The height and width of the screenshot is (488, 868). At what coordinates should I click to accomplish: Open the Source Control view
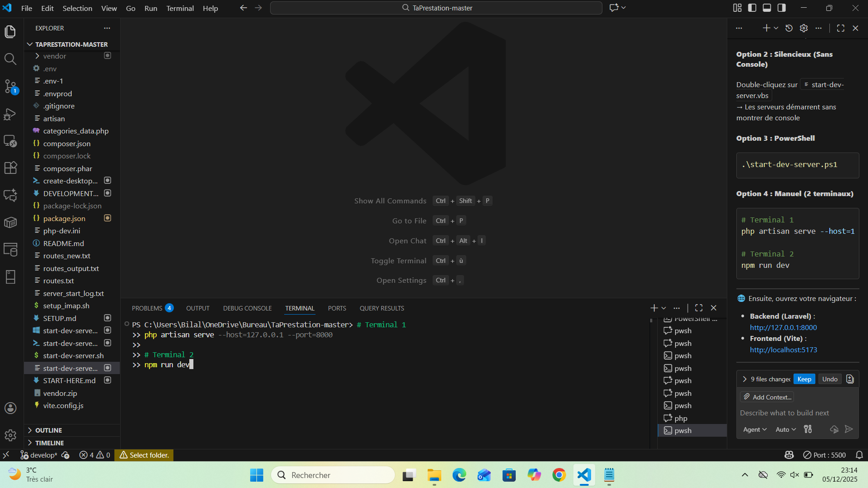(10, 86)
